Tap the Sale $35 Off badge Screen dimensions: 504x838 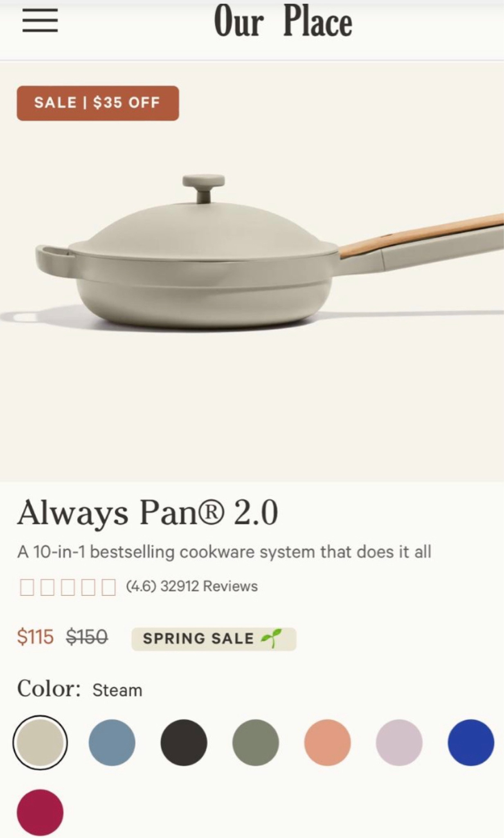pyautogui.click(x=98, y=103)
